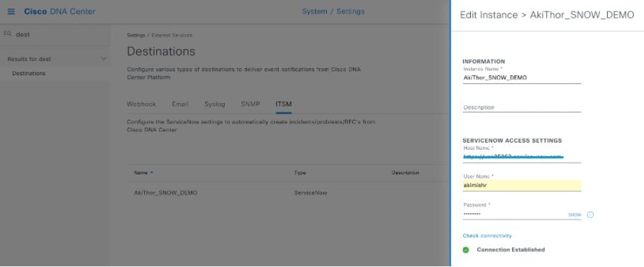The width and height of the screenshot is (644, 267).
Task: Click the Edit Instance panel title
Action: coord(547,15)
